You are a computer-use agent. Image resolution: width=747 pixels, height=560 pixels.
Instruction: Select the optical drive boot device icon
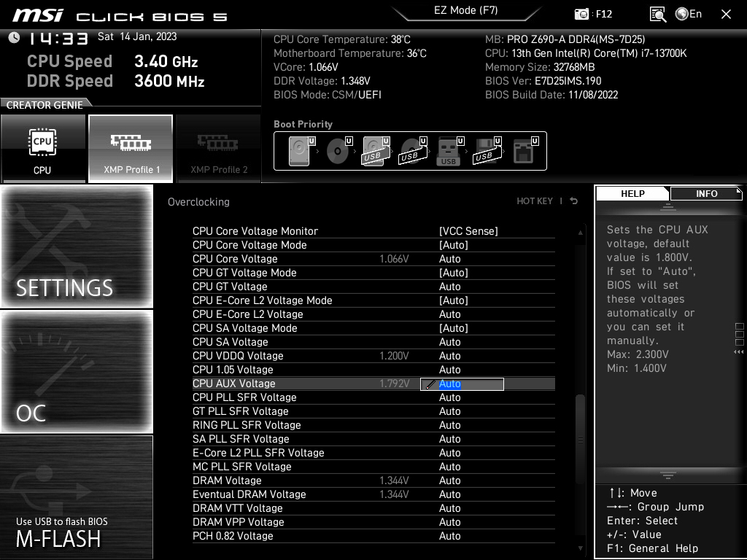coord(338,151)
